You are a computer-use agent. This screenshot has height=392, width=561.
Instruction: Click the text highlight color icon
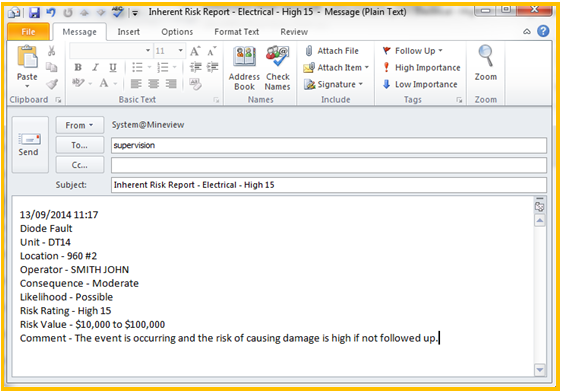[78, 84]
